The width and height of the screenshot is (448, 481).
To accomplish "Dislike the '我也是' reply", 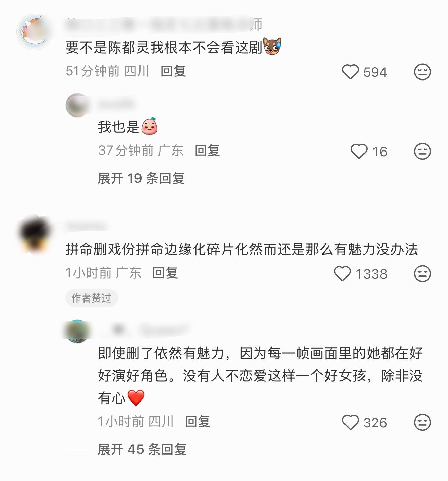I will 423,152.
